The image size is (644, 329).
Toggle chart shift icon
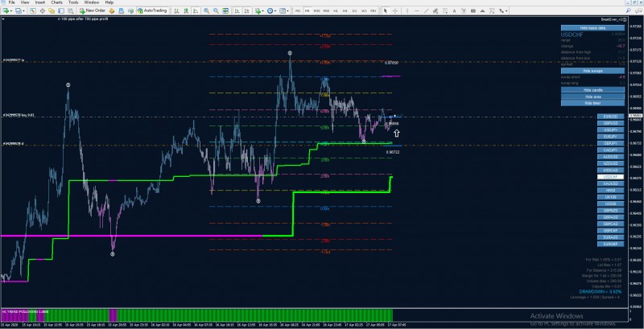(246, 10)
